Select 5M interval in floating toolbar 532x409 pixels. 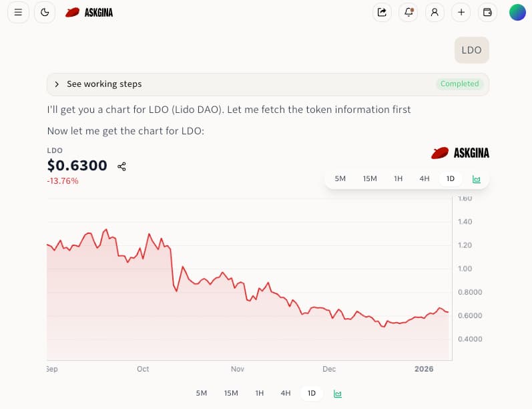(x=340, y=179)
